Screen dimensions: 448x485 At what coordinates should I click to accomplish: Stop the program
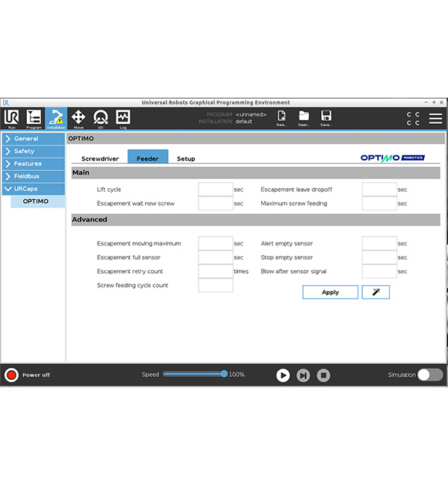(323, 375)
